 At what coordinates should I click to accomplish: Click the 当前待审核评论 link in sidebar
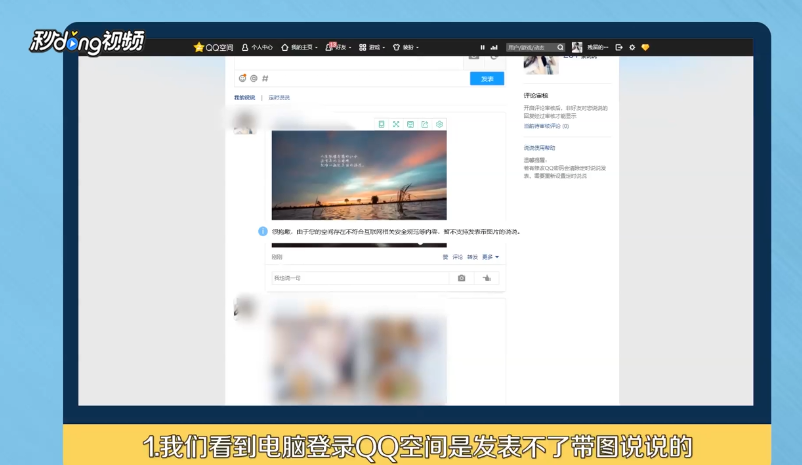click(546, 126)
